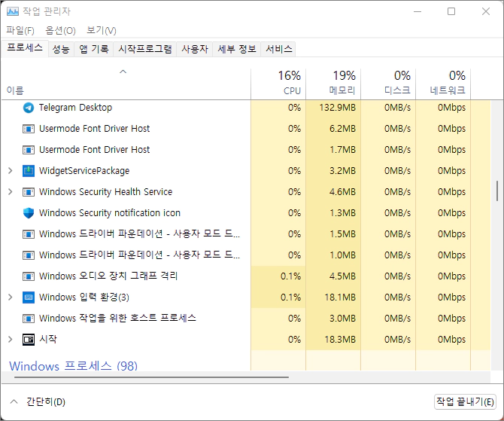Click the 1.0MB memory value

point(342,255)
